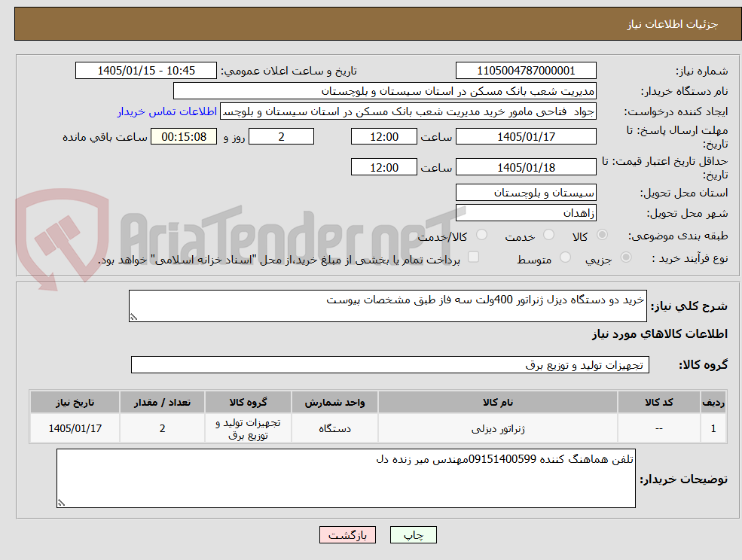Viewport: 742px width, 560px height.
Task: Select the جزیی purchase type radio
Action: [x=625, y=257]
